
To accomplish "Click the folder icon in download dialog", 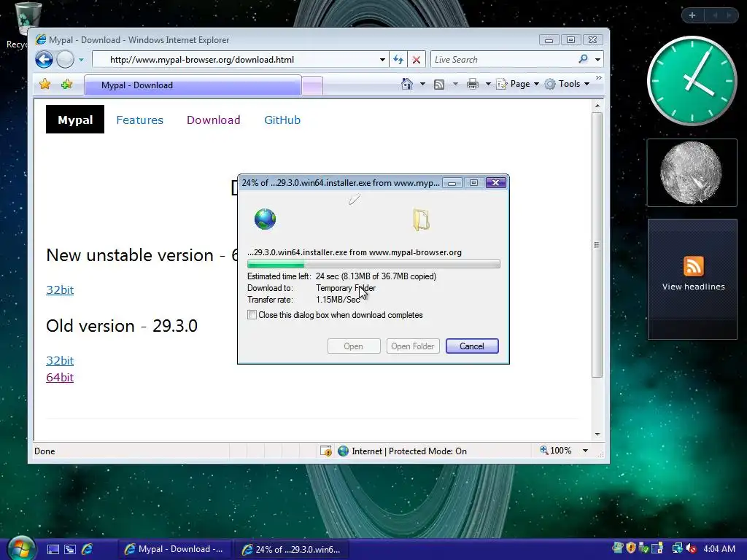I will 421,219.
